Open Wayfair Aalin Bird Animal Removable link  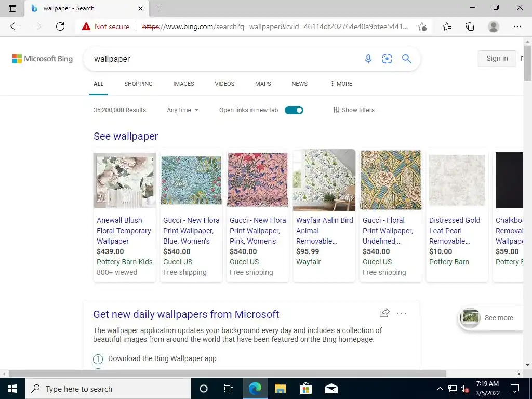point(324,231)
